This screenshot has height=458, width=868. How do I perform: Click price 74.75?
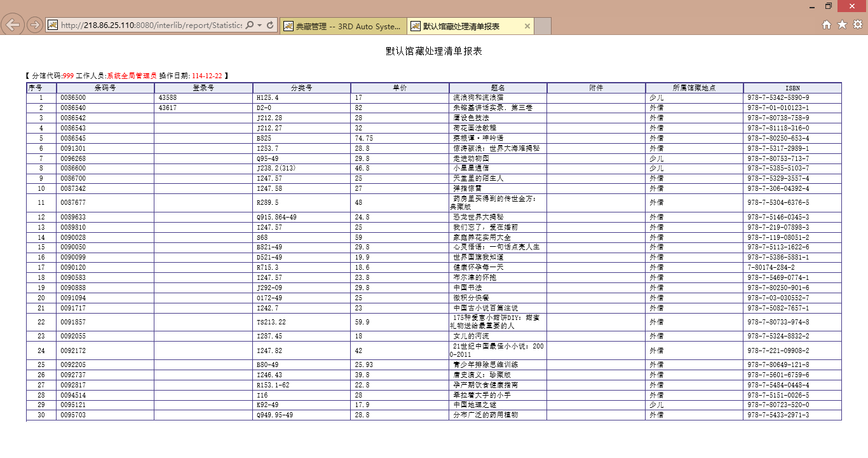[x=364, y=138]
